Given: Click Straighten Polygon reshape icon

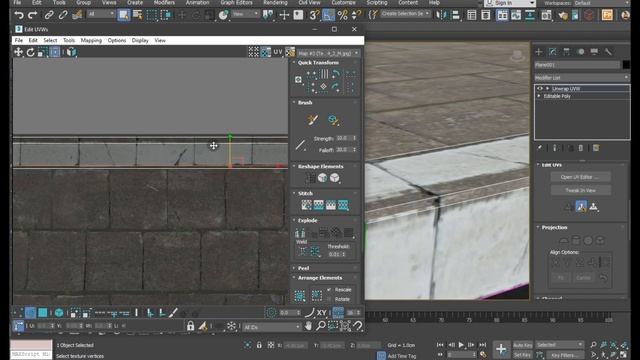Looking at the screenshot, I should click(x=310, y=178).
